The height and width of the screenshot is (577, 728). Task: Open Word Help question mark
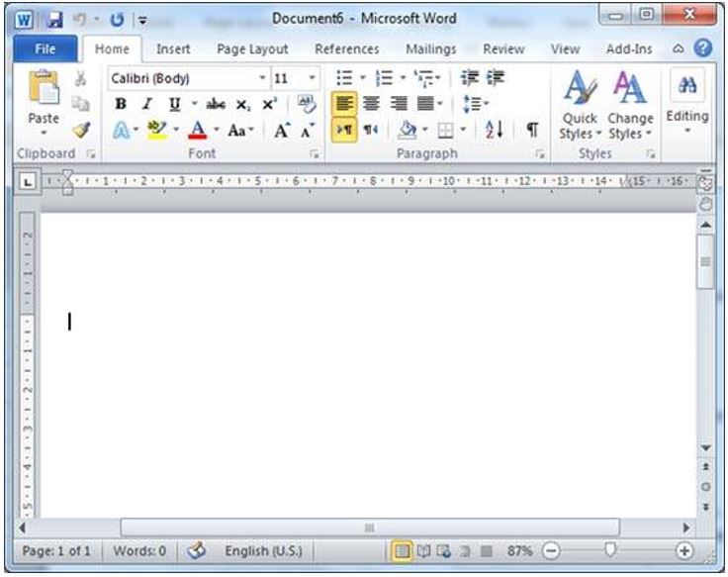[x=703, y=48]
